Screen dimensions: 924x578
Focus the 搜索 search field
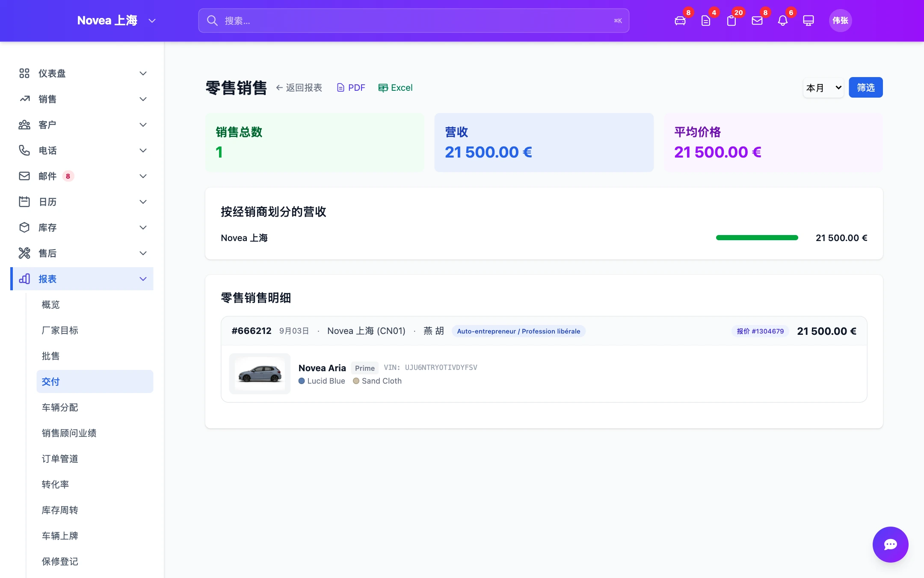pyautogui.click(x=414, y=21)
